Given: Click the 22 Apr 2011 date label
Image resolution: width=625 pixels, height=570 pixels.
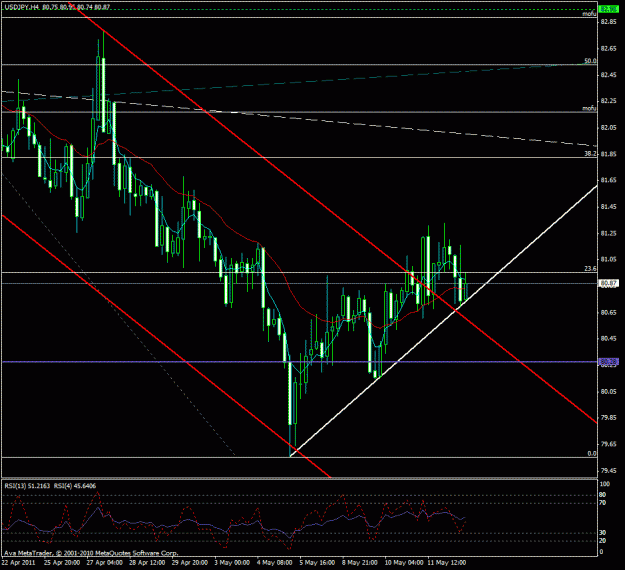Looking at the screenshot, I should [x=18, y=563].
